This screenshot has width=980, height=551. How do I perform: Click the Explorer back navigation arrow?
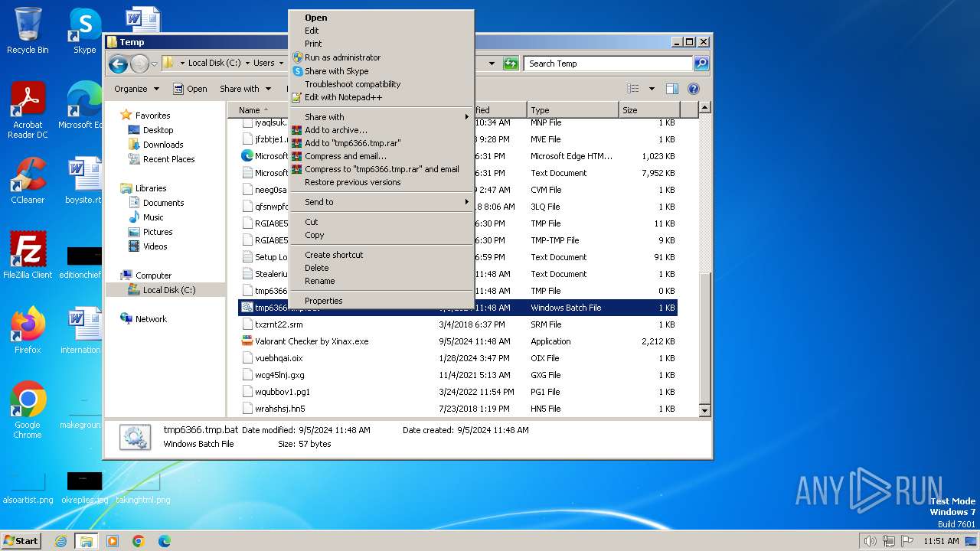[x=118, y=64]
